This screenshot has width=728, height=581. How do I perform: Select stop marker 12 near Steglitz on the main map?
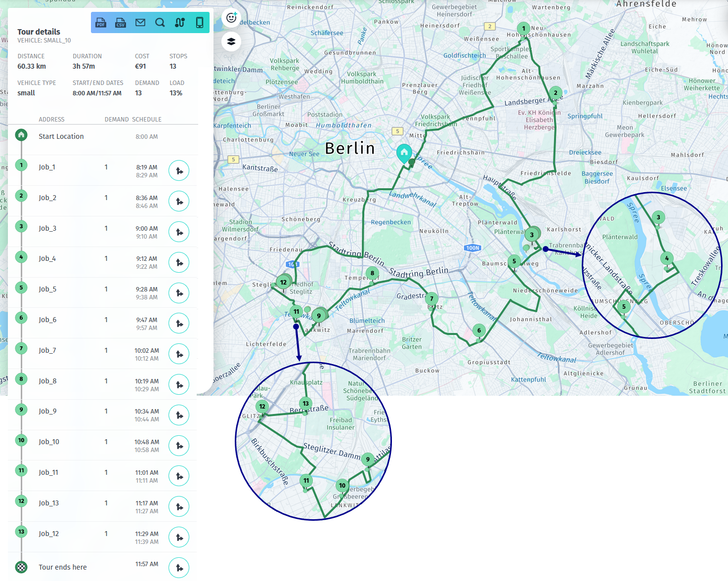point(284,283)
